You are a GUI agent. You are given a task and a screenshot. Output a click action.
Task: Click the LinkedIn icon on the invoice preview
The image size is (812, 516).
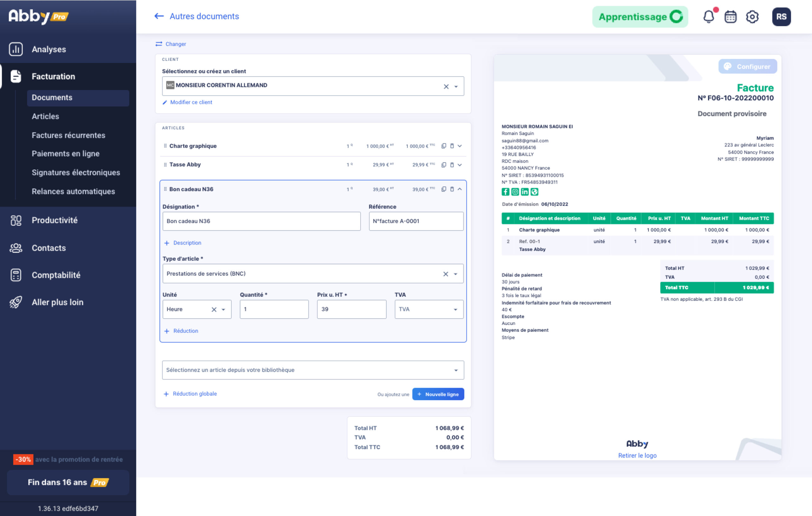525,192
